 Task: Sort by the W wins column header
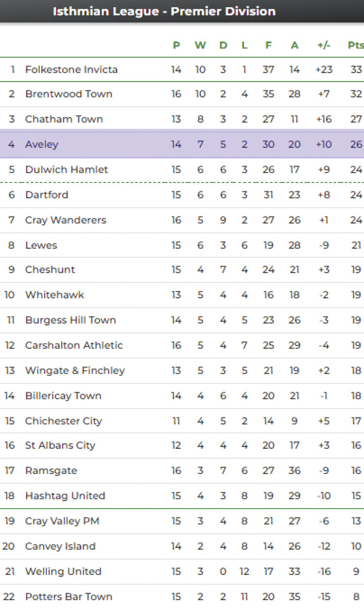point(200,45)
